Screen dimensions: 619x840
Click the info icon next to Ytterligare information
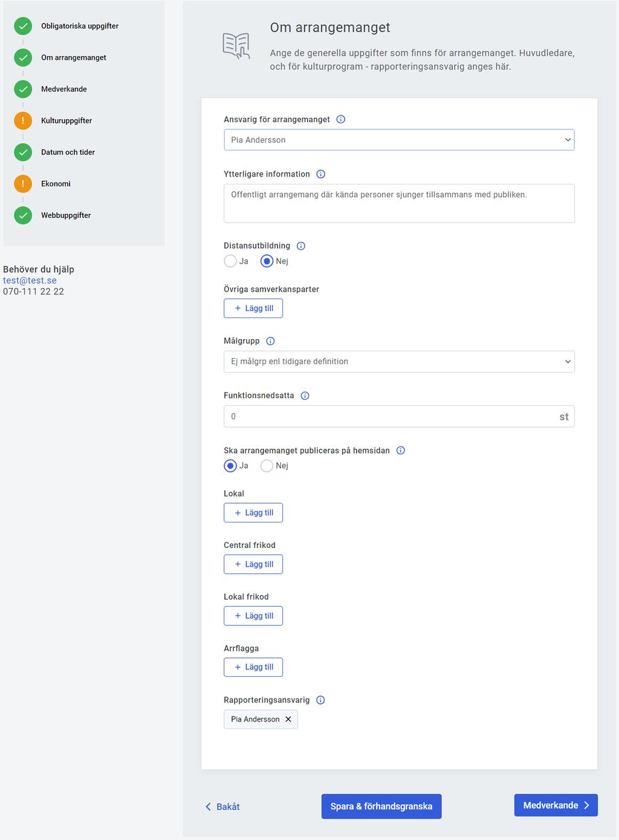click(321, 174)
